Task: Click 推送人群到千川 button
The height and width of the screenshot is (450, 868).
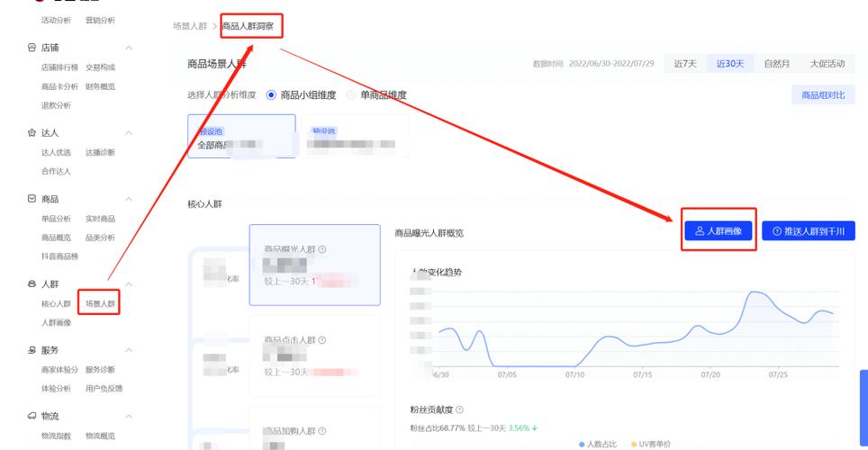Action: tap(809, 230)
